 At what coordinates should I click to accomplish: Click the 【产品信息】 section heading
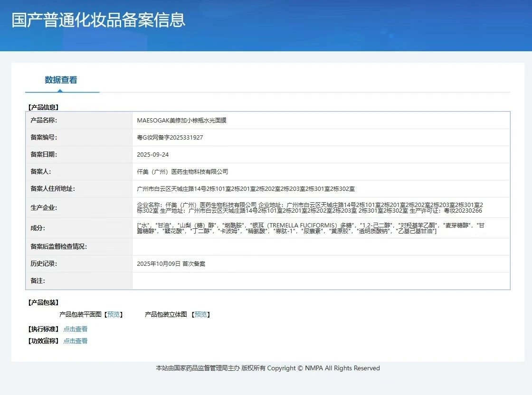43,107
